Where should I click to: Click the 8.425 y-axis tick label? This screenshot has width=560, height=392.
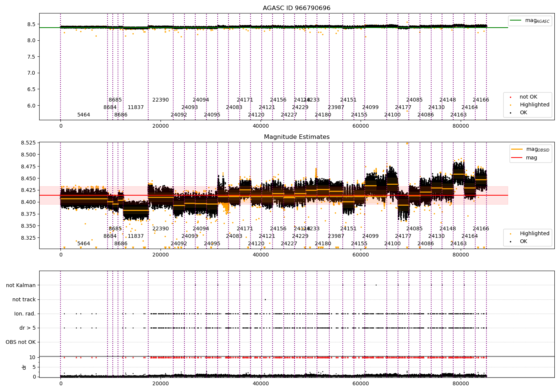tap(28, 190)
